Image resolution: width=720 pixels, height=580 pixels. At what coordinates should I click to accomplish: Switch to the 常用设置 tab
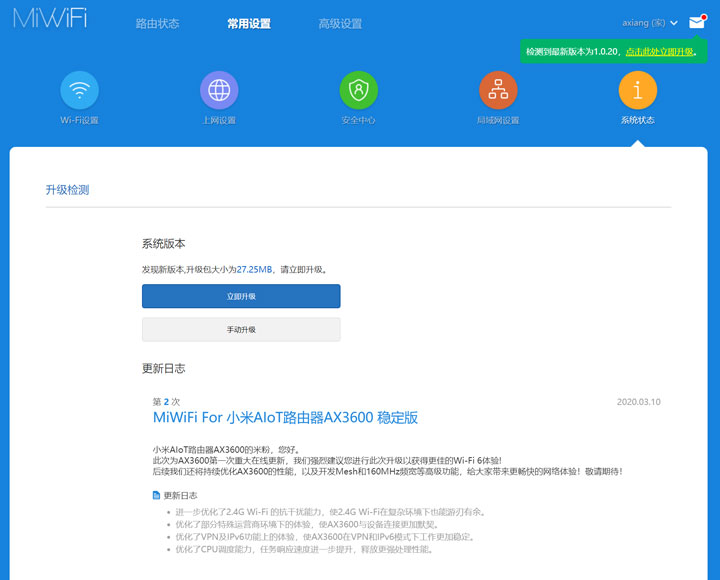point(249,23)
